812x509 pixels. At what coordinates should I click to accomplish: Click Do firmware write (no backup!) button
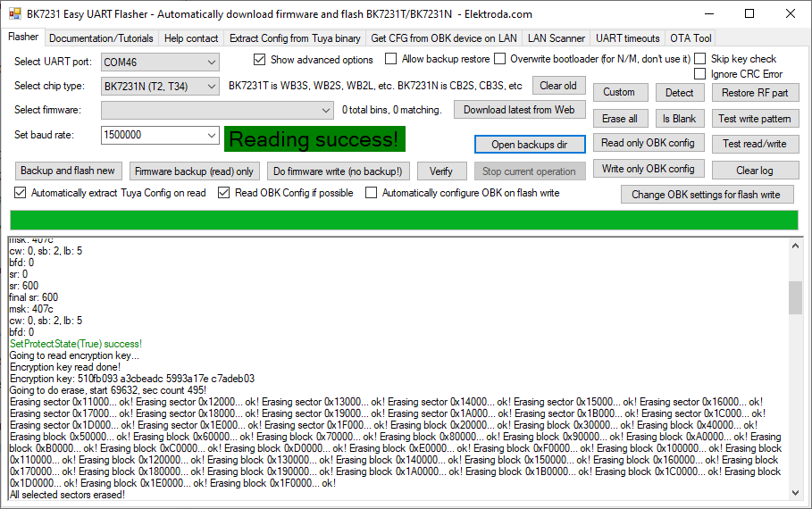click(338, 171)
